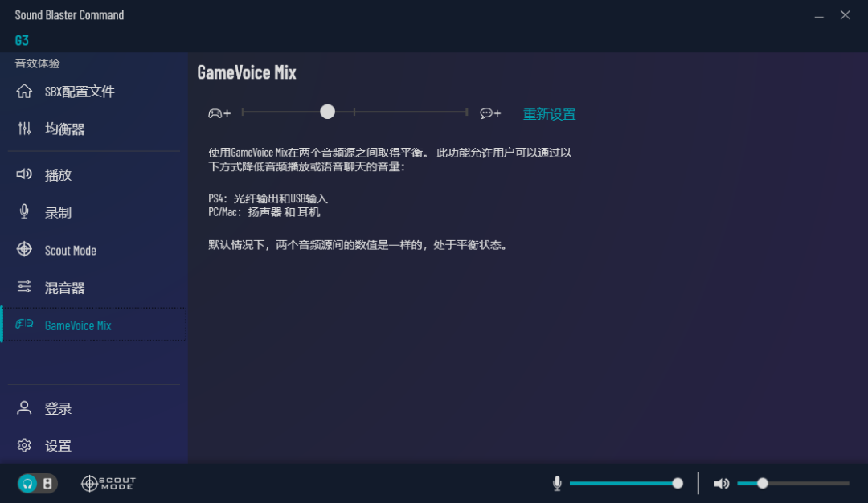Open the SBX配置文件 page

pyautogui.click(x=80, y=92)
